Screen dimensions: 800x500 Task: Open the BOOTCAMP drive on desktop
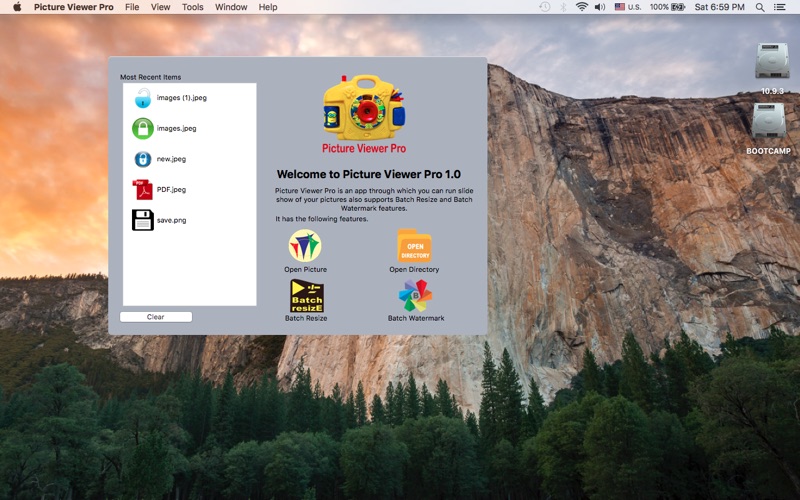[x=769, y=120]
